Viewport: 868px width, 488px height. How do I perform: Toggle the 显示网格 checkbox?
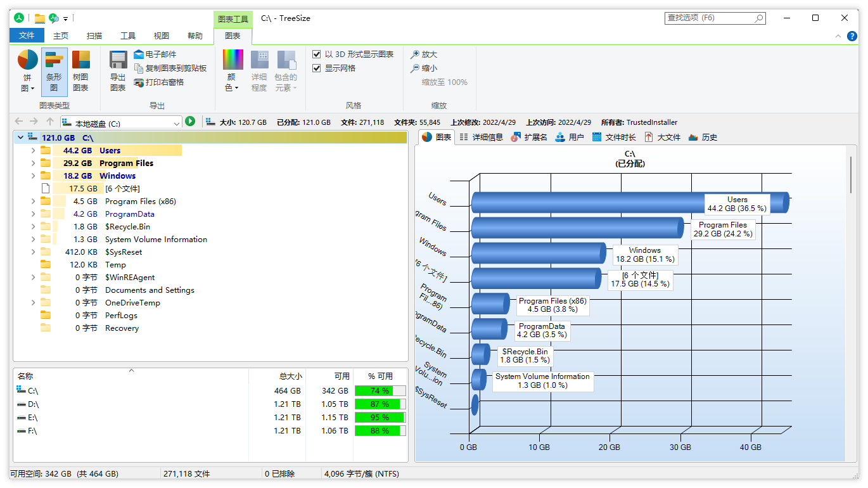[316, 68]
